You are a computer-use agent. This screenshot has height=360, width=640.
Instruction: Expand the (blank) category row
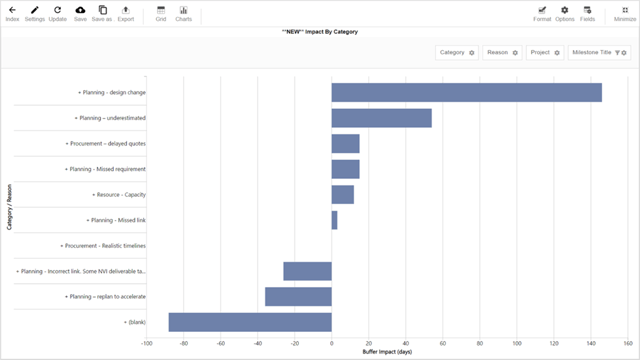coord(125,322)
